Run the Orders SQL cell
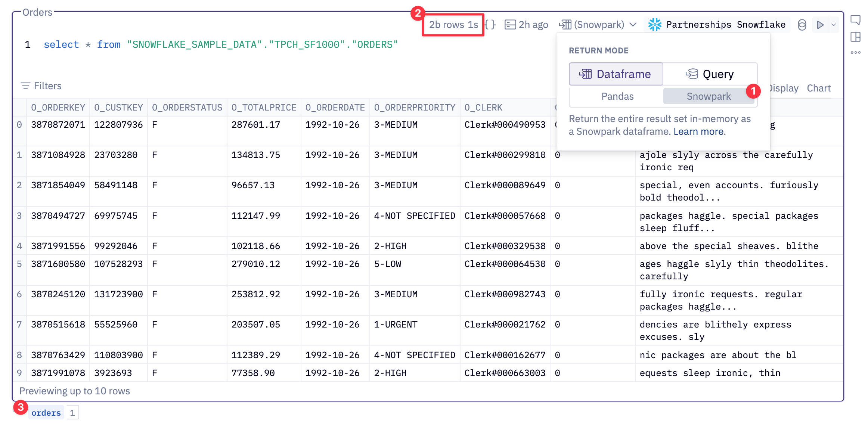This screenshot has height=425, width=868. click(820, 25)
